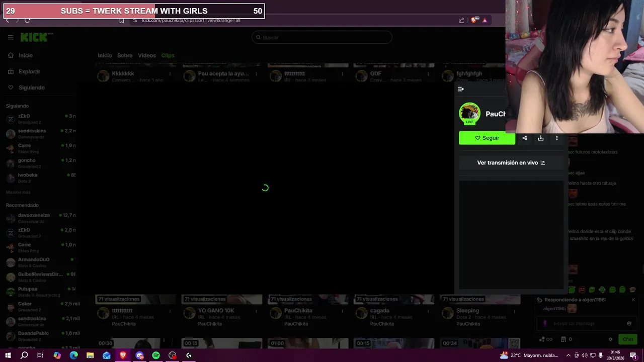Open Brave Shields lion icon
This screenshot has width=644, height=362.
pyautogui.click(x=473, y=20)
